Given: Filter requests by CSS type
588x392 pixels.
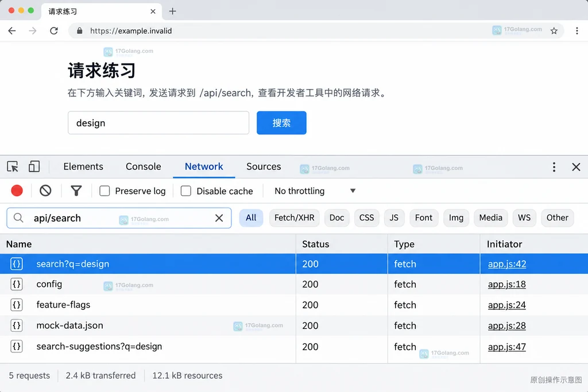Looking at the screenshot, I should tap(366, 218).
